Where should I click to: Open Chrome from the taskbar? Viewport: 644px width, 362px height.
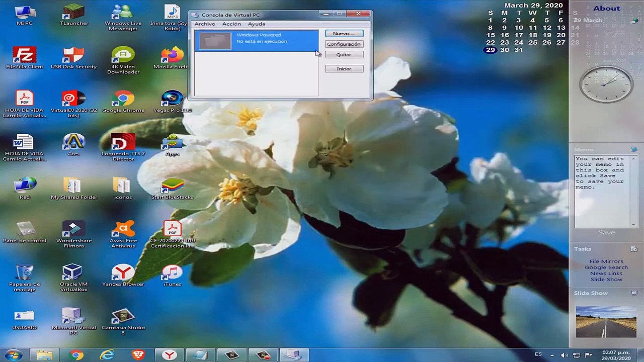tap(76, 355)
